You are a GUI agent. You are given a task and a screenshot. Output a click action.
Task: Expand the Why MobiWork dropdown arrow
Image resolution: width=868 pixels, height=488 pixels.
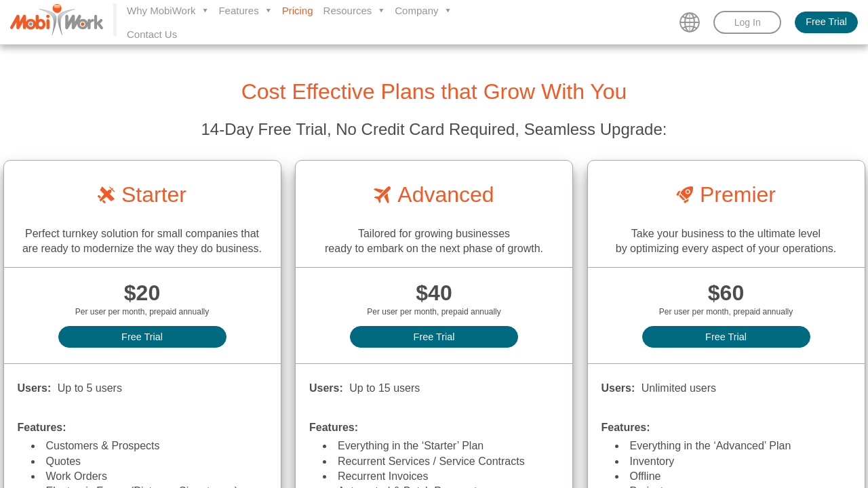tap(205, 11)
